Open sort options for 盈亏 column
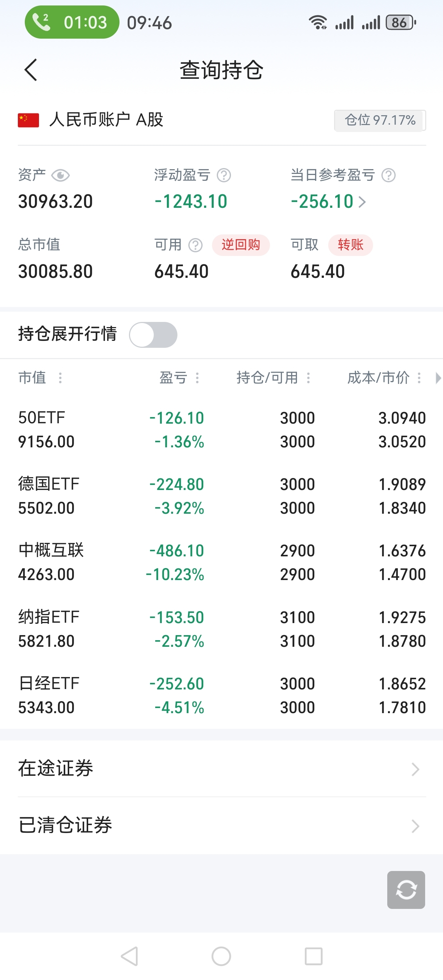The height and width of the screenshot is (980, 443). [x=197, y=378]
